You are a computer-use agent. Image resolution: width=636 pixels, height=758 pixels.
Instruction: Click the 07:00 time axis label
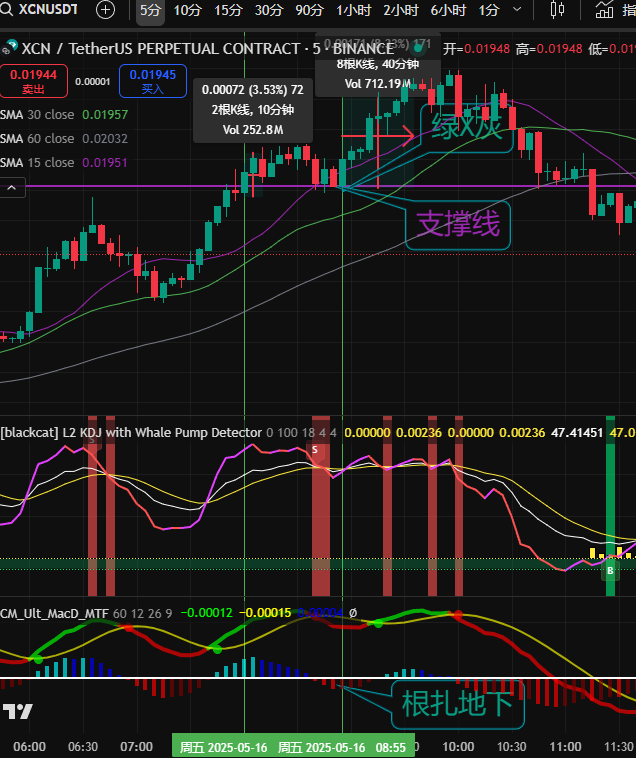click(137, 747)
